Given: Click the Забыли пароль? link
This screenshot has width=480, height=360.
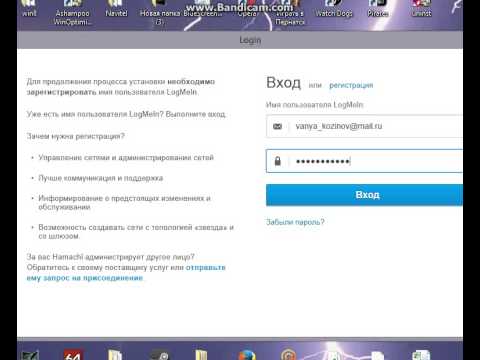Looking at the screenshot, I should coord(295,222).
